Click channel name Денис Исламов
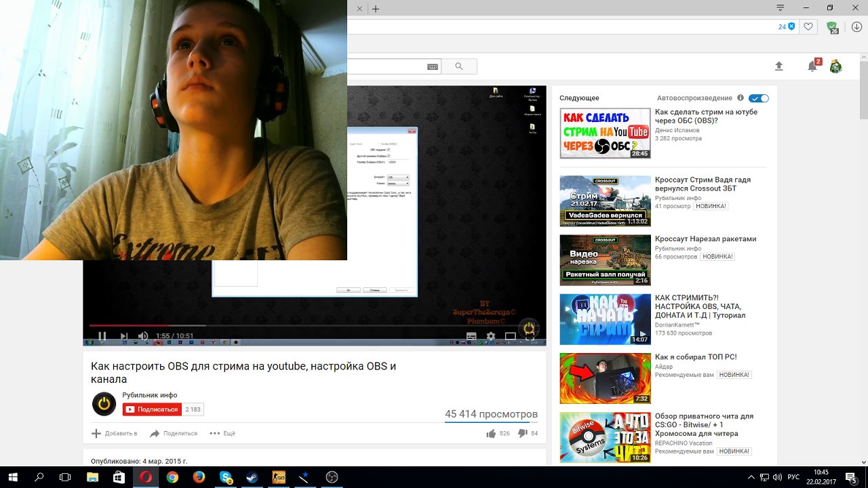This screenshot has width=868, height=488. point(677,130)
